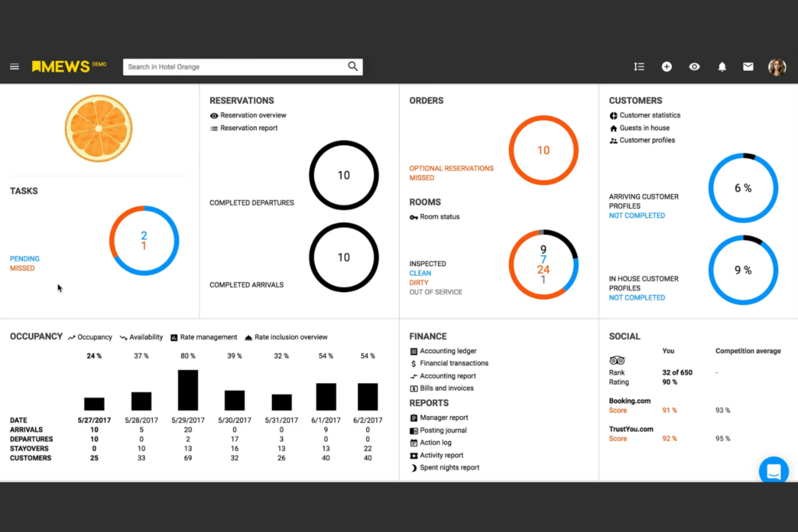Open Posting journal
The image size is (798, 532).
pyautogui.click(x=443, y=430)
